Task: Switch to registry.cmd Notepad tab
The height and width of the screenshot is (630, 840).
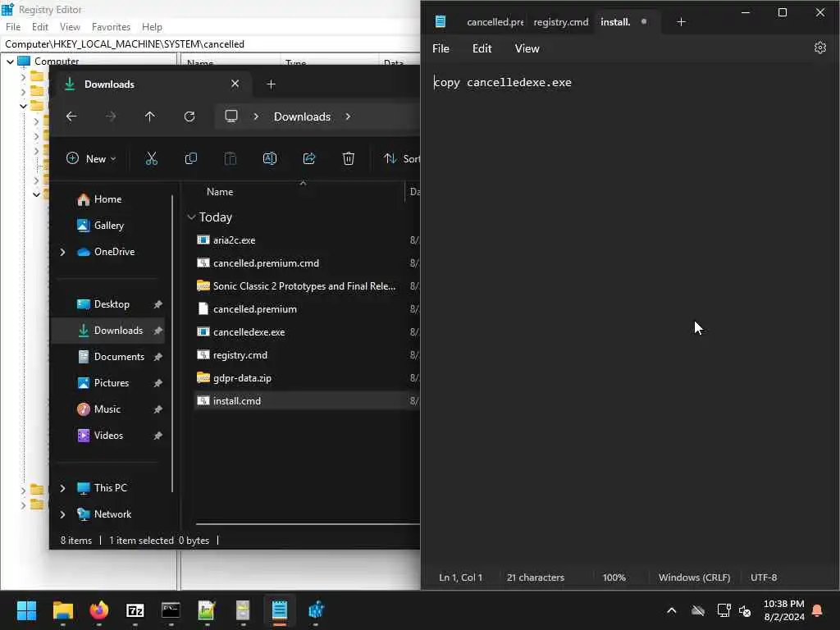Action: point(560,22)
